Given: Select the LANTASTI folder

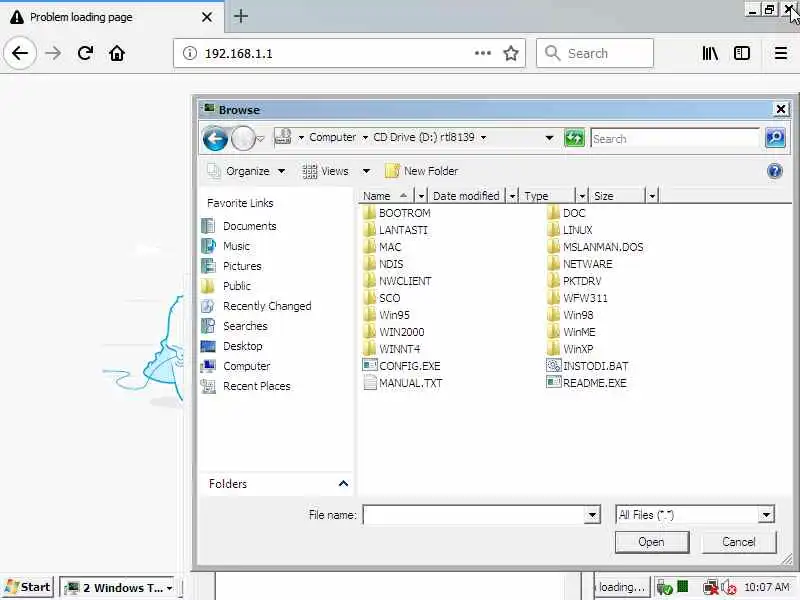Looking at the screenshot, I should pyautogui.click(x=396, y=230).
